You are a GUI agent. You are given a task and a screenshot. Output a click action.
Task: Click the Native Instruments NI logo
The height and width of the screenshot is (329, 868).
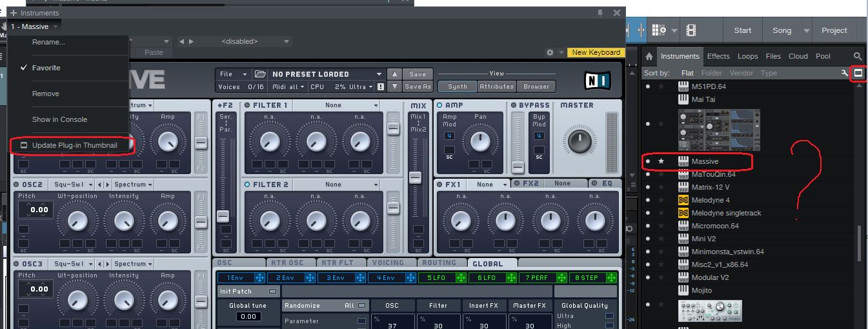coord(598,80)
